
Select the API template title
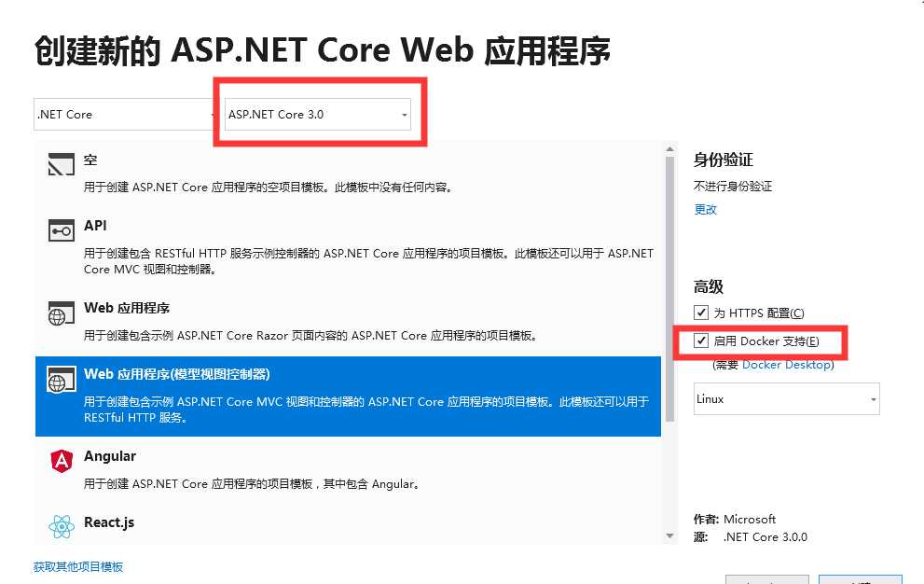pyautogui.click(x=95, y=226)
